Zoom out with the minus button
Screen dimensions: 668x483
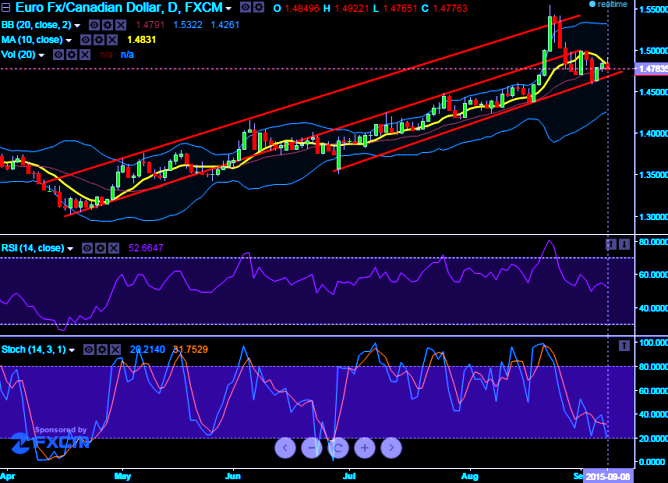click(x=312, y=448)
